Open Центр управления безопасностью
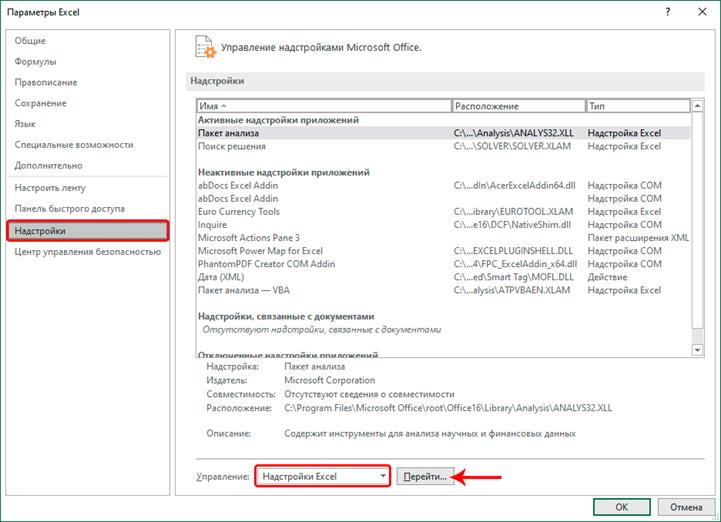Screen dimensions: 721x522 [87, 252]
